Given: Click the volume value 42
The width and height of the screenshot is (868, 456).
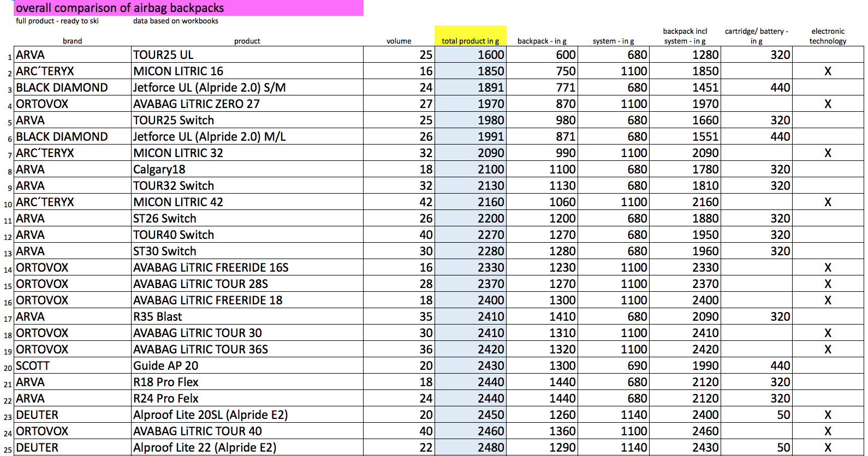Looking at the screenshot, I should [426, 202].
